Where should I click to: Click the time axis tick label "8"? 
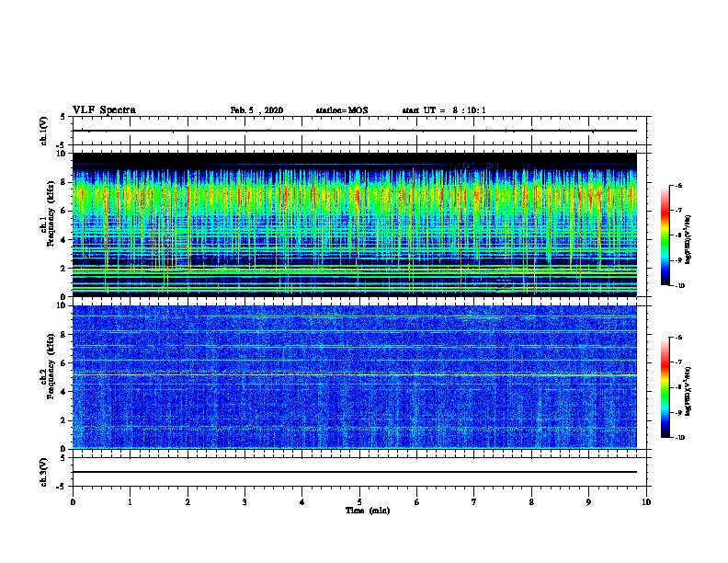[x=531, y=502]
